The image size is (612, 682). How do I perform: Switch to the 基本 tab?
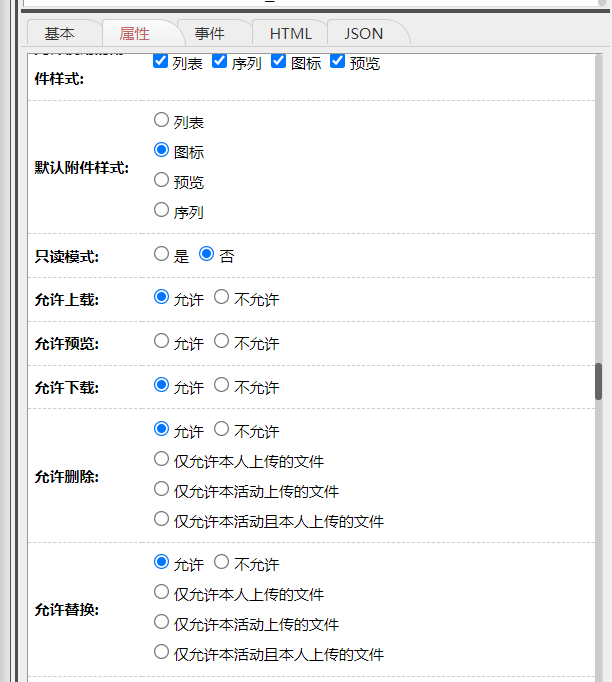click(x=59, y=33)
